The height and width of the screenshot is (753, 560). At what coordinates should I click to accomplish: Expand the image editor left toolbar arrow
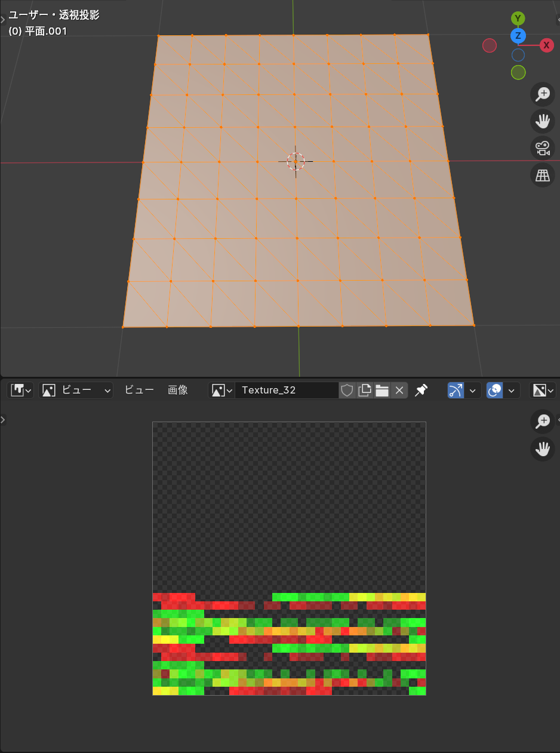pos(2,420)
